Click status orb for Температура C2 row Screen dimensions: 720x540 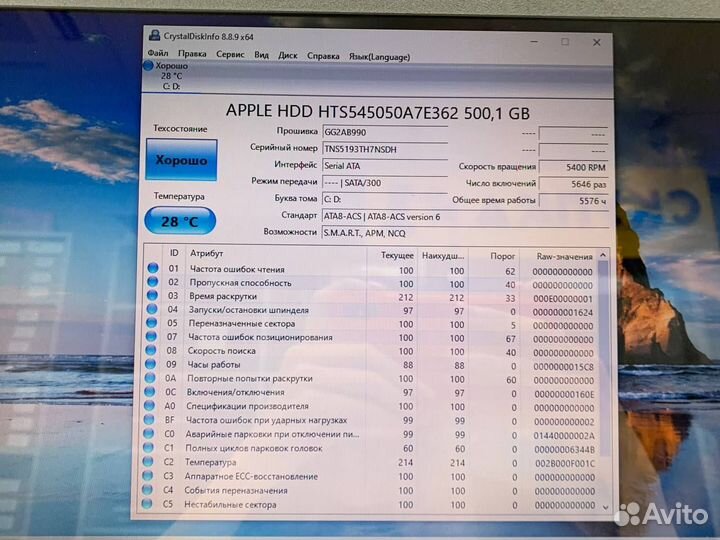(148, 461)
